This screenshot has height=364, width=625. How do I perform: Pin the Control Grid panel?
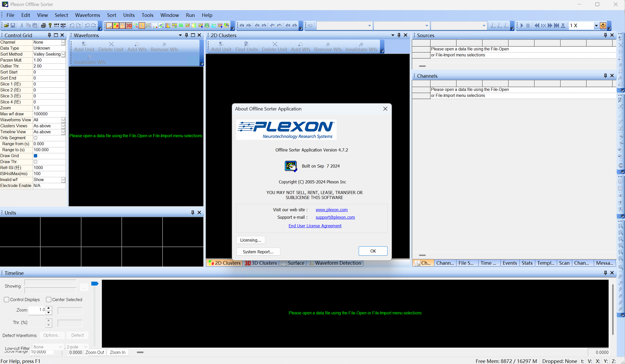tap(49, 35)
